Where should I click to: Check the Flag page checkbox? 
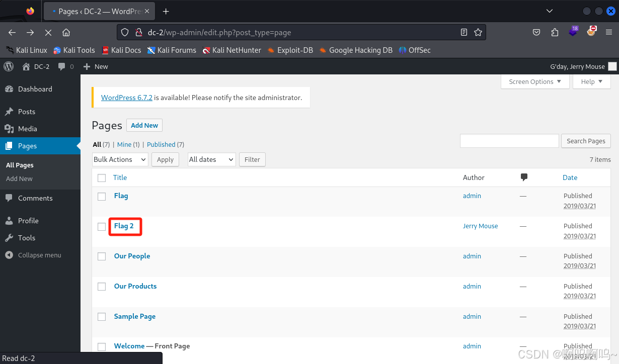(102, 196)
